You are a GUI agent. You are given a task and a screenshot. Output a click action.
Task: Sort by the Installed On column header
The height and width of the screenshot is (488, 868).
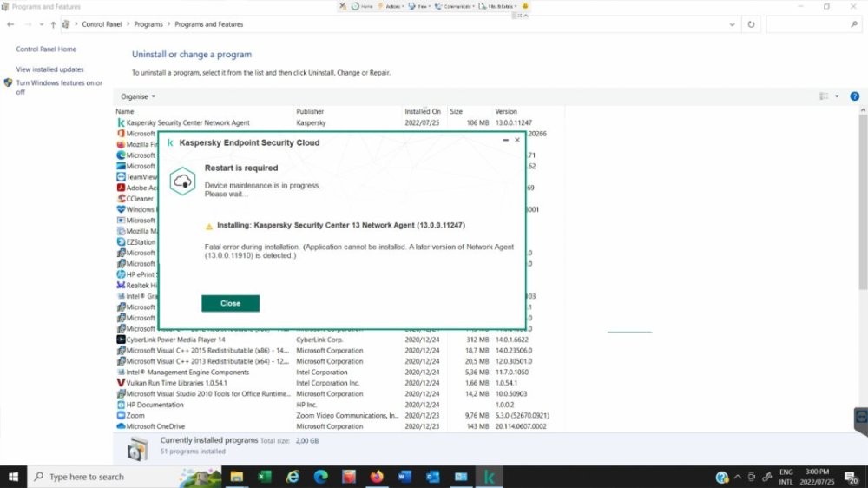click(423, 112)
